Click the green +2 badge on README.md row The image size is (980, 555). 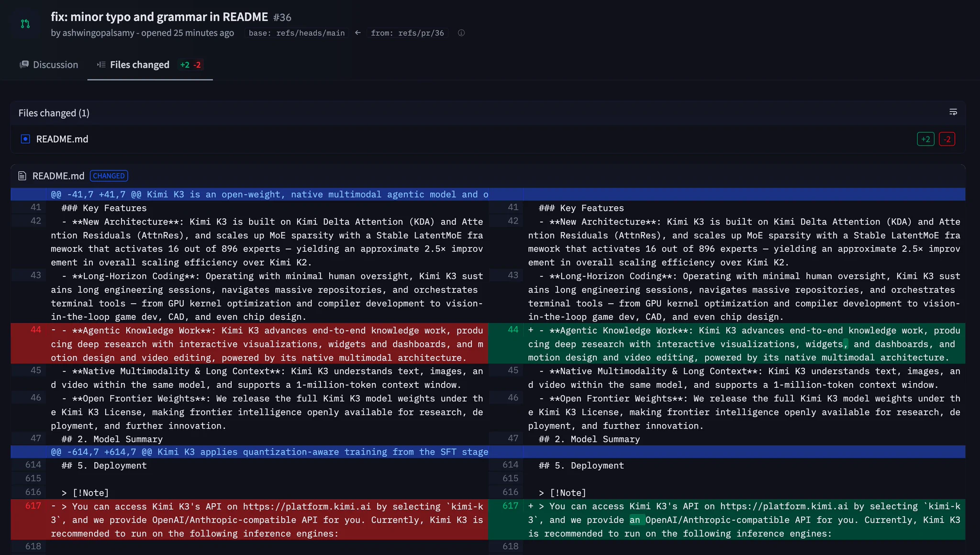[x=925, y=139]
